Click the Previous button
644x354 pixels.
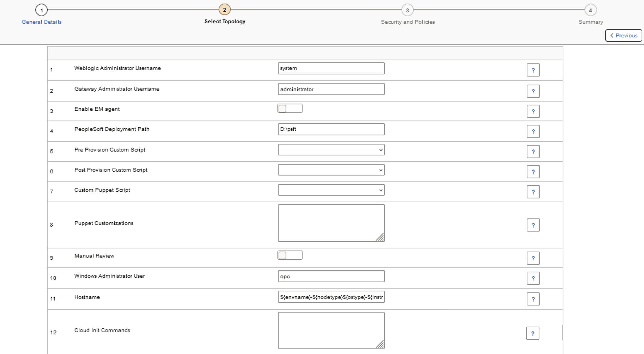[x=624, y=35]
